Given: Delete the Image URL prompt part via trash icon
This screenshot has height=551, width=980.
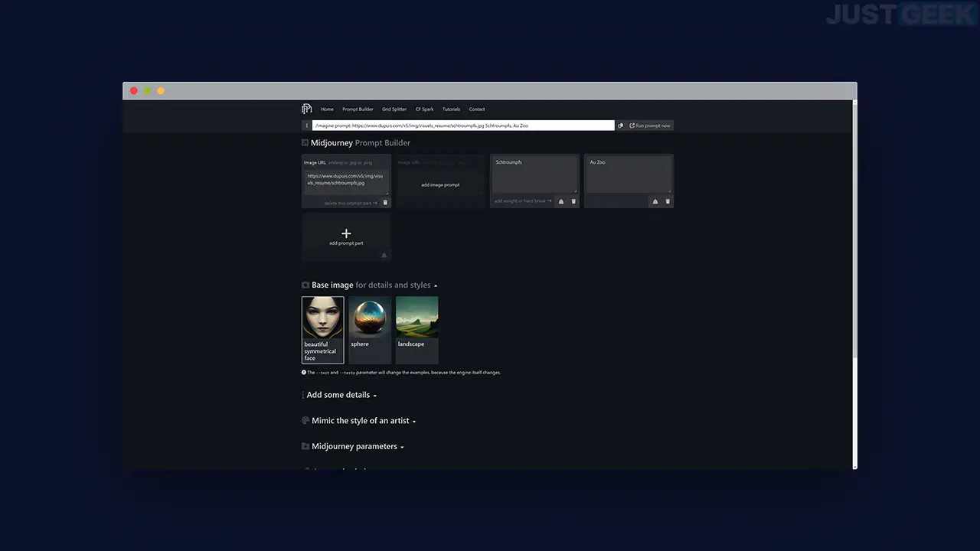Looking at the screenshot, I should click(385, 203).
